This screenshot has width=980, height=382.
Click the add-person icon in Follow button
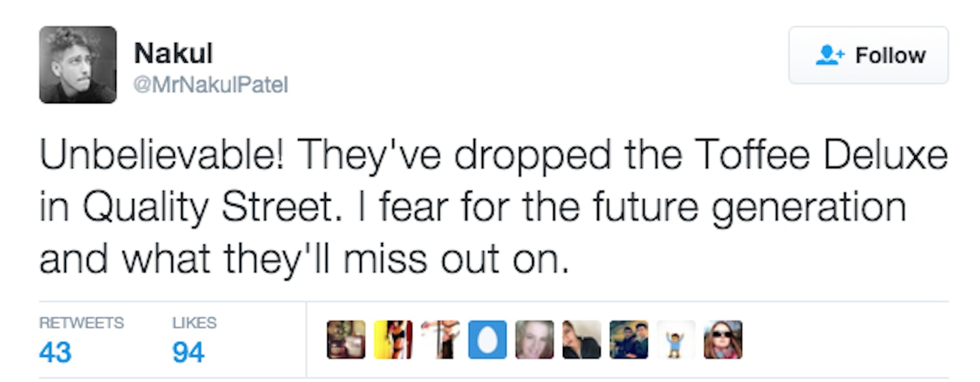830,55
